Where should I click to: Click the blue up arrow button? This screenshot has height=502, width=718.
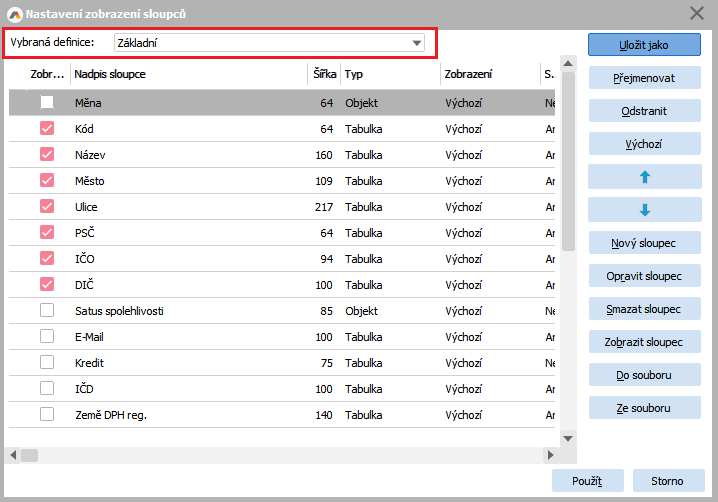(x=644, y=177)
